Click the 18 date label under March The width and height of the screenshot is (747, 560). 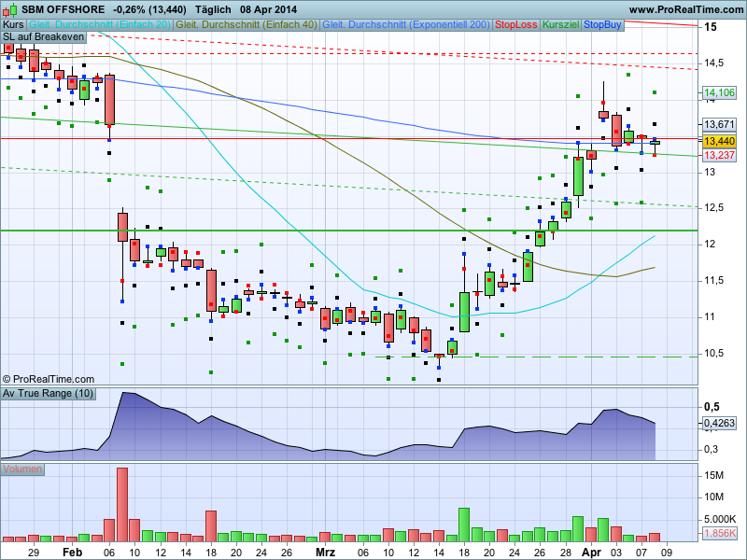coord(464,553)
